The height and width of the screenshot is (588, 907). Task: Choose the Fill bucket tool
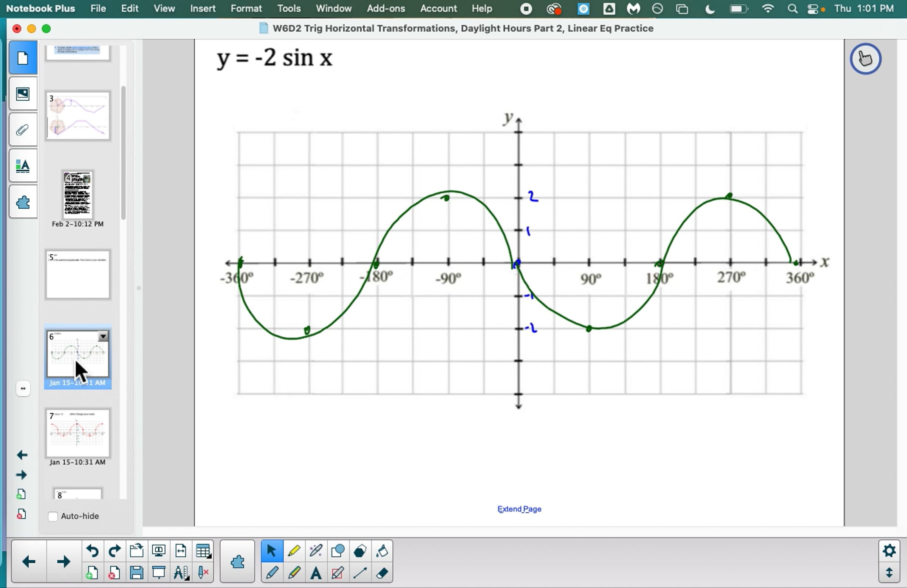[x=382, y=551]
